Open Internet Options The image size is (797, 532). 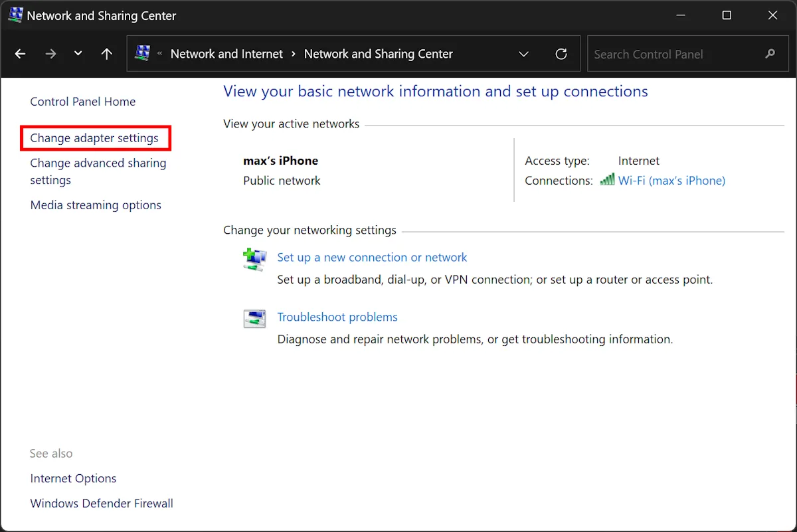73,479
